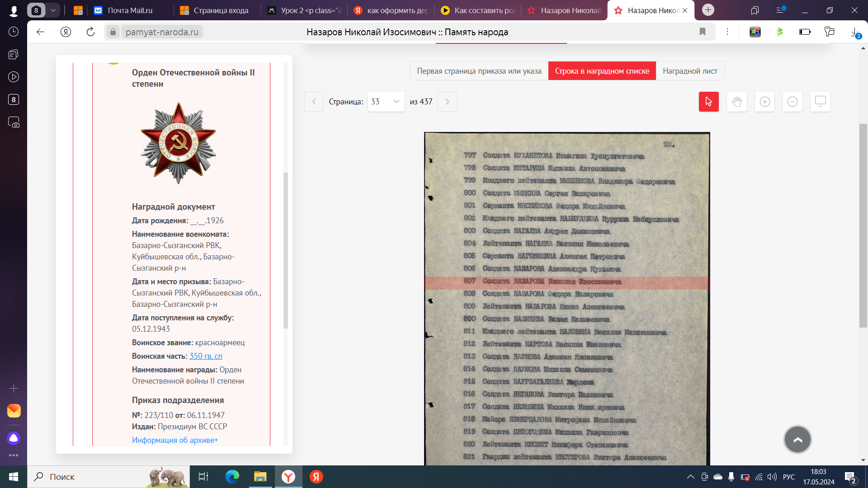Viewport: 868px width, 488px height.
Task: Reload the current page
Action: tap(90, 32)
